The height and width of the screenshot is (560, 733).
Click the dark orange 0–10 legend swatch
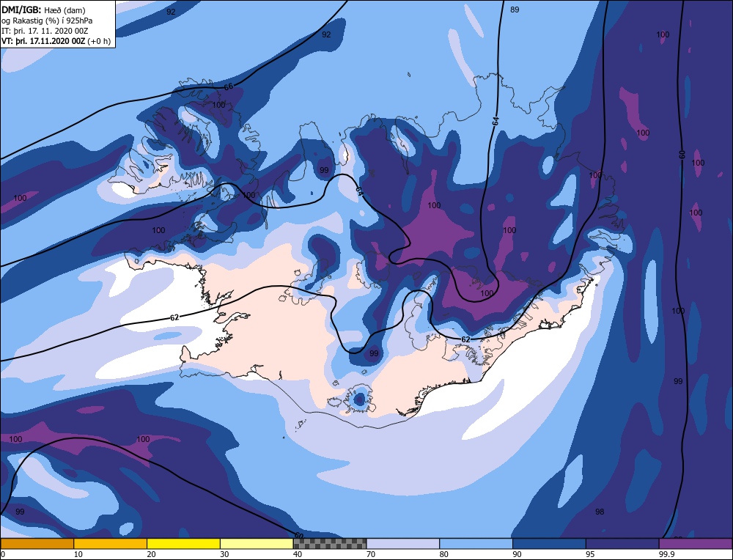(x=37, y=543)
